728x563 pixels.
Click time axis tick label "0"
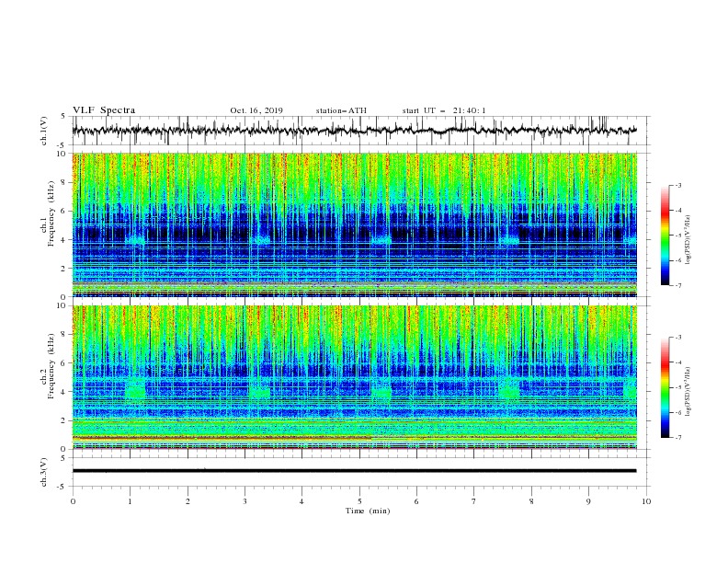click(x=73, y=501)
